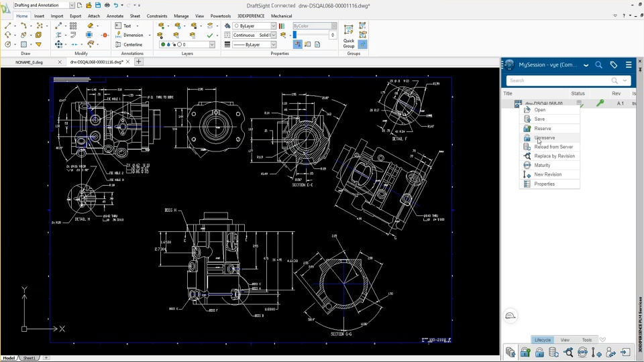Click the Maturity icon in Lifecycle toolbar

point(582,352)
